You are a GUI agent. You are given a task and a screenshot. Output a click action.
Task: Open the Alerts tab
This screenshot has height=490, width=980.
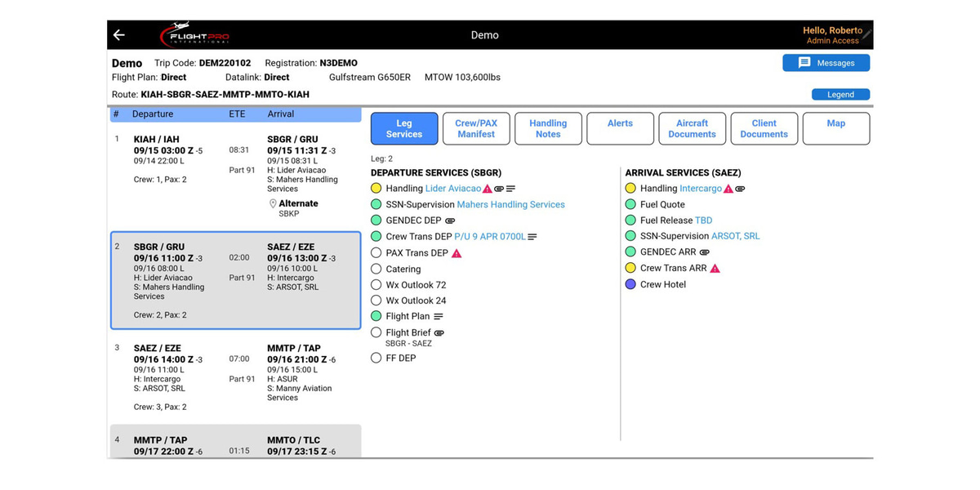[620, 124]
